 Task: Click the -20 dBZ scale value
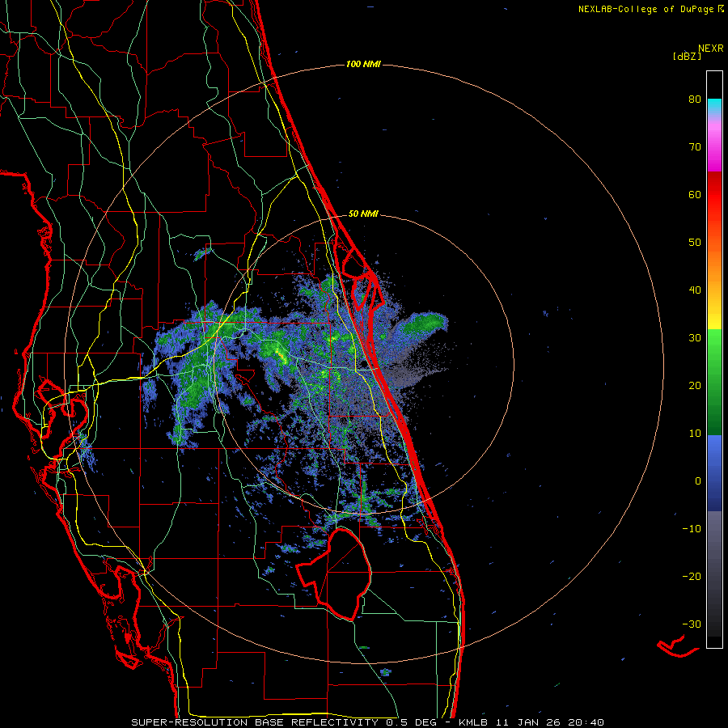(692, 577)
